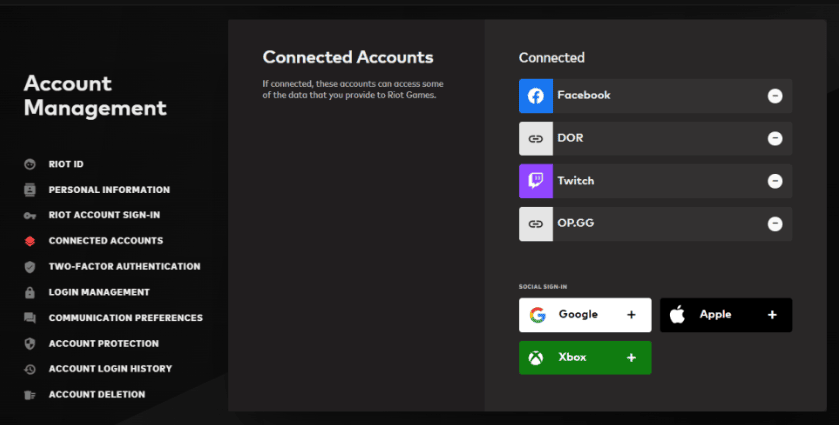Click the plus sign on the Xbox button

(x=631, y=358)
